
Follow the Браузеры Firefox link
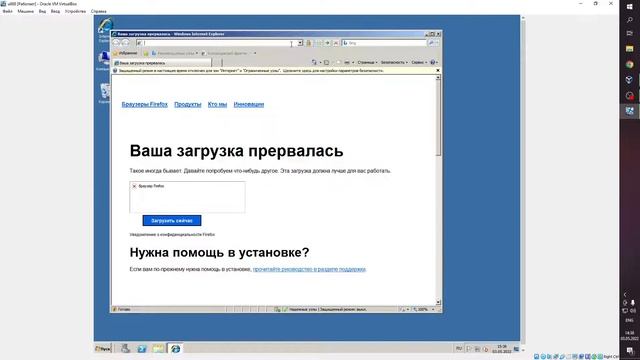(144, 104)
